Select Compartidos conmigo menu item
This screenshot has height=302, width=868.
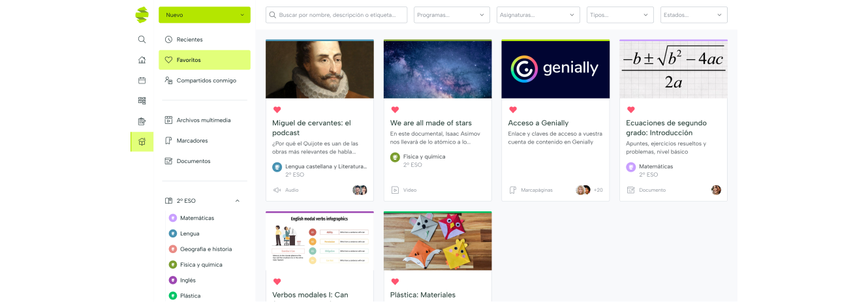pyautogui.click(x=204, y=80)
